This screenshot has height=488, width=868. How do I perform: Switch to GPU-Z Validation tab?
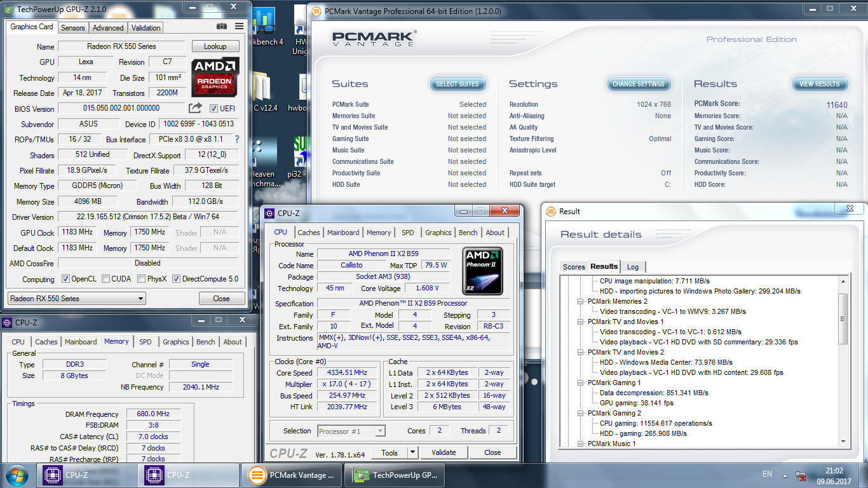click(x=146, y=28)
